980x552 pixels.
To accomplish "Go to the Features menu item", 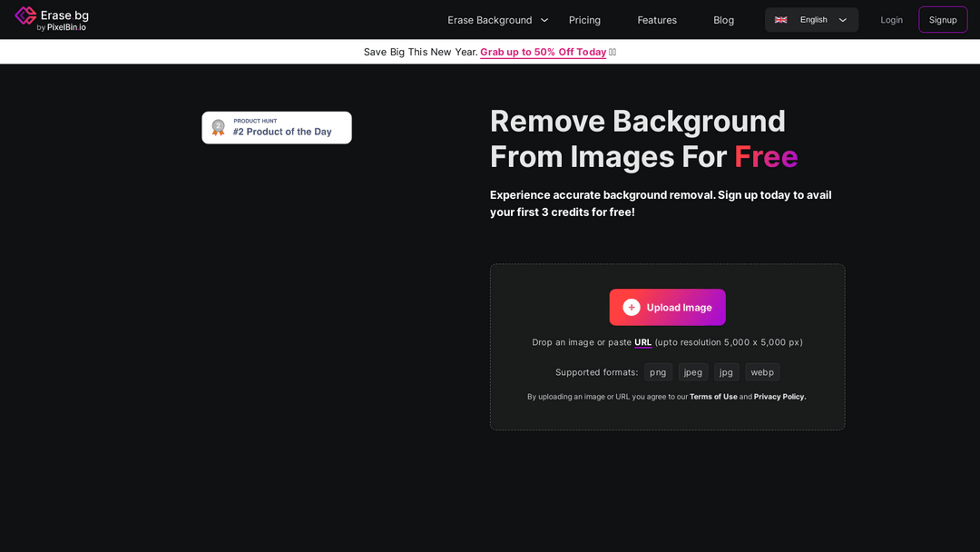I will (657, 20).
